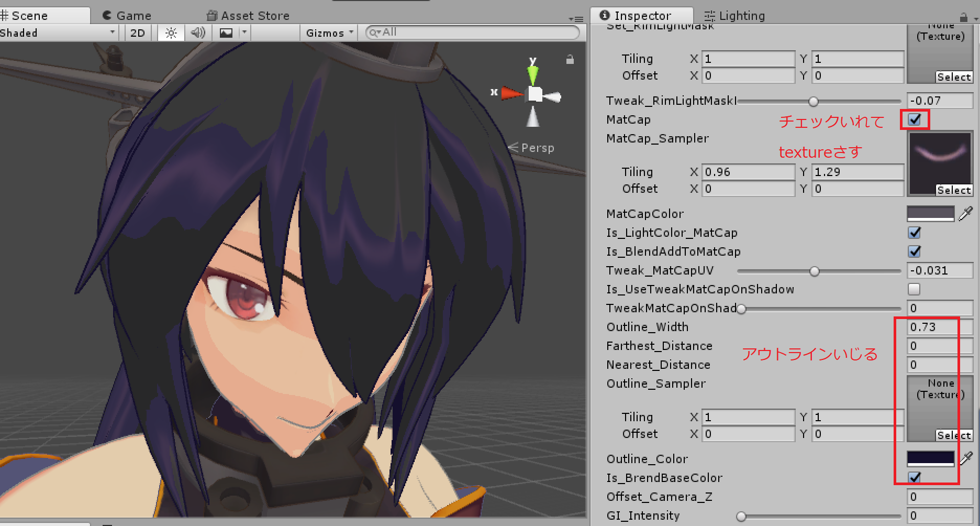This screenshot has width=980, height=526.
Task: Click Farthest_Distance value field
Action: pyautogui.click(x=940, y=346)
